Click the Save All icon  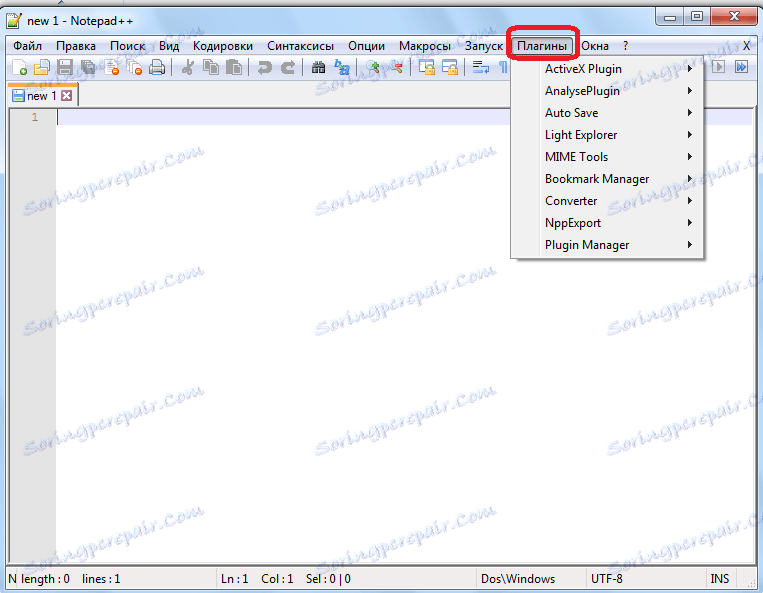[88, 67]
